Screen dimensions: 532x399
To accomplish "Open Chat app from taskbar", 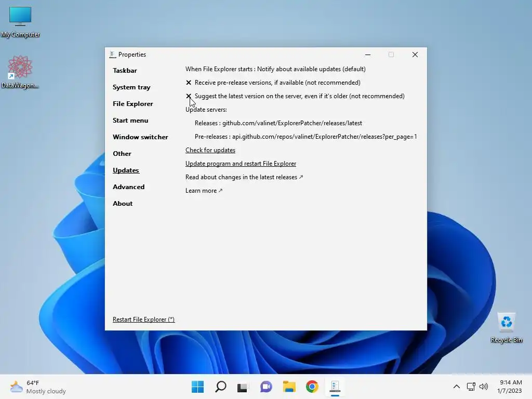I will [x=267, y=387].
